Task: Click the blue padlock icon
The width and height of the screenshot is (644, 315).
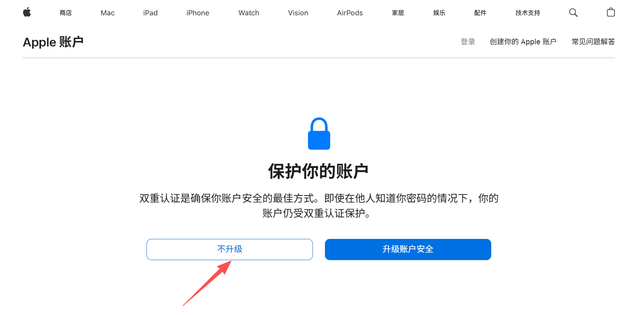Action: [x=319, y=134]
